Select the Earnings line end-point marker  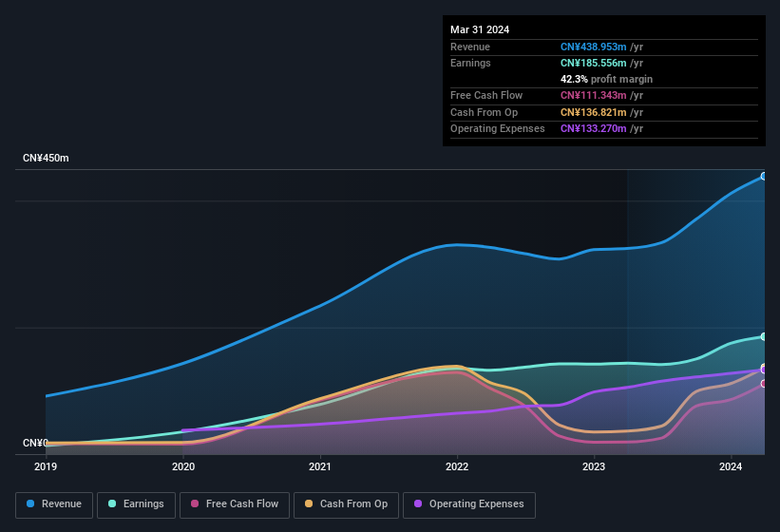[764, 336]
